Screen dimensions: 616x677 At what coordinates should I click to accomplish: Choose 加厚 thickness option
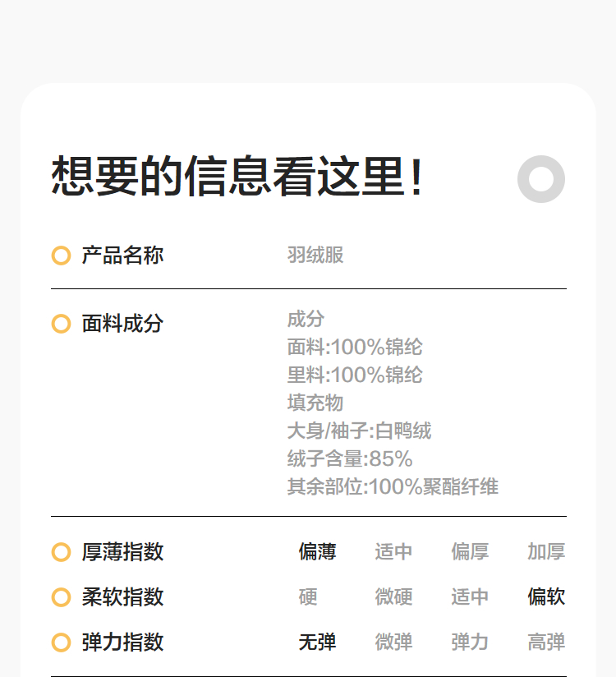point(546,552)
